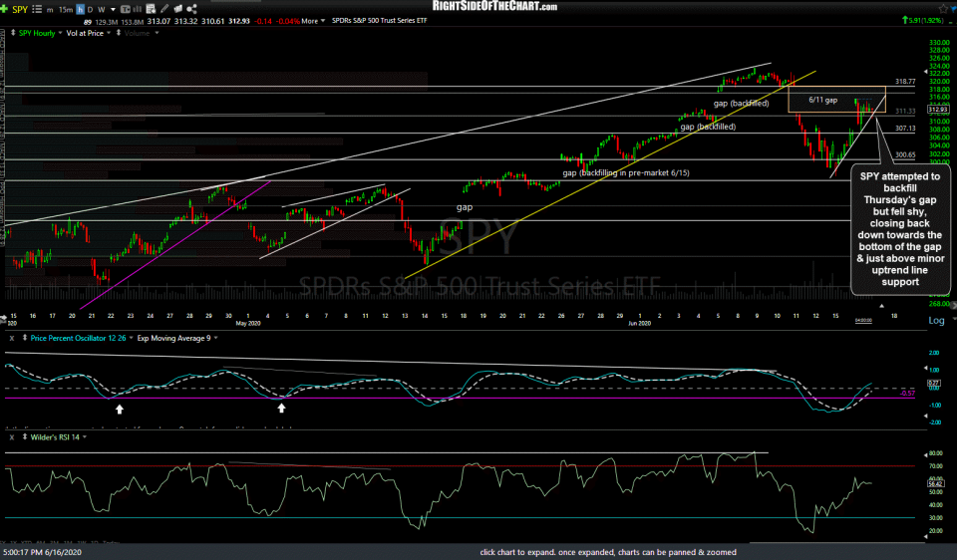Click move handle beside Wilder's RSI 14
This screenshot has height=560, width=957.
tap(24, 436)
